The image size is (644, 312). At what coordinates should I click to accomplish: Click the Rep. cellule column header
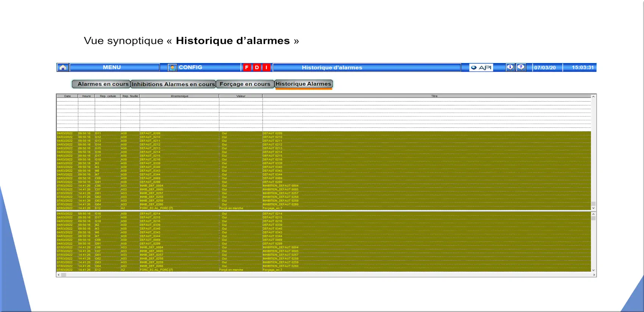[108, 96]
